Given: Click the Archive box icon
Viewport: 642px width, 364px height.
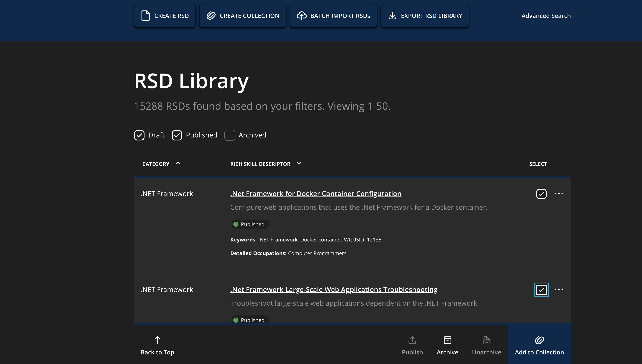Looking at the screenshot, I should coord(447,340).
